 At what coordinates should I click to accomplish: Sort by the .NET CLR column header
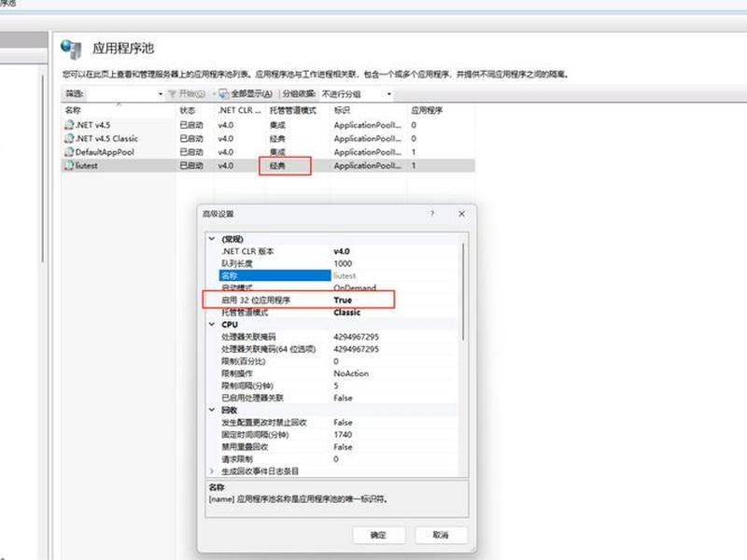coord(239,110)
